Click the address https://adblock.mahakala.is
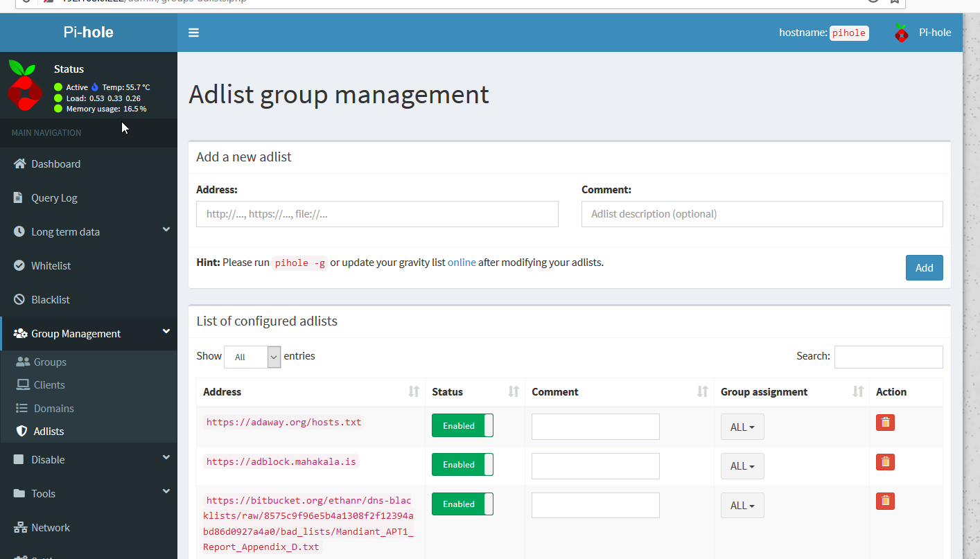Screen dimensions: 980x559 pos(281,462)
